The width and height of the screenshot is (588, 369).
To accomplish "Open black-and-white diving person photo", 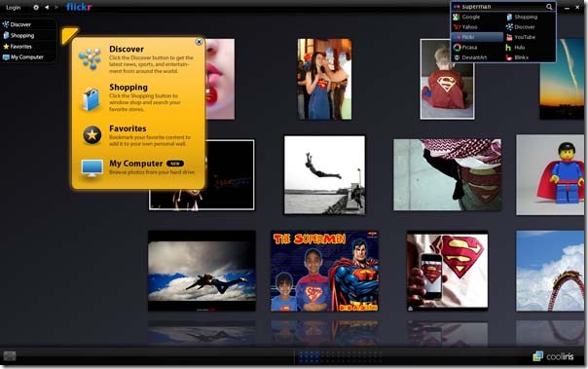I will (325, 175).
